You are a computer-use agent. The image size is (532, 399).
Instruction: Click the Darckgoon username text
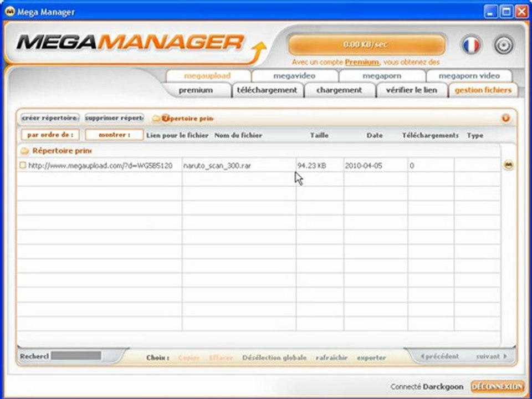pyautogui.click(x=443, y=387)
